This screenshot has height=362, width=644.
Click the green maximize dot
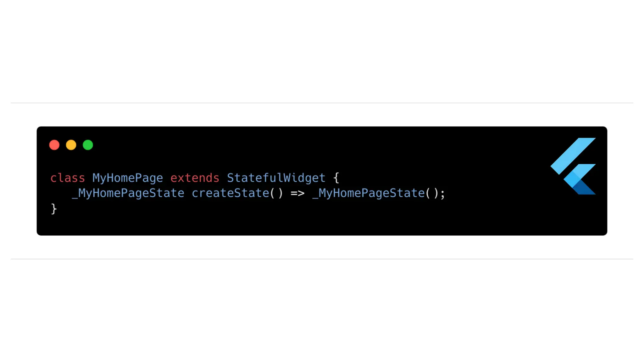(88, 145)
